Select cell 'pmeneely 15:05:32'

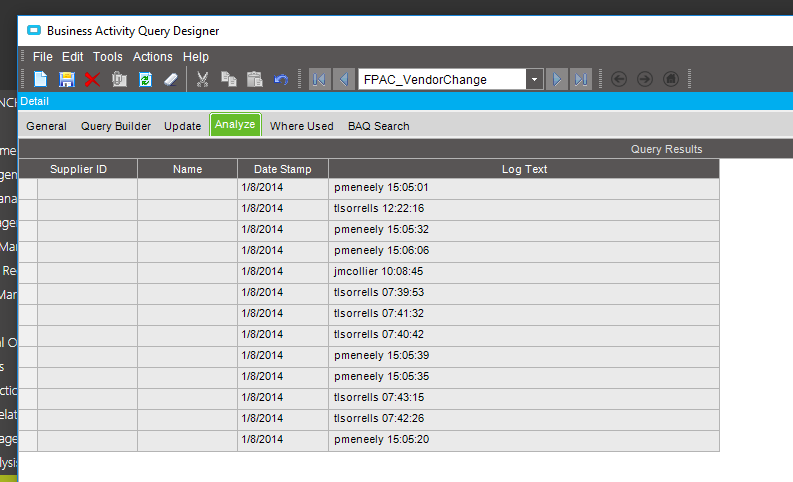point(524,230)
